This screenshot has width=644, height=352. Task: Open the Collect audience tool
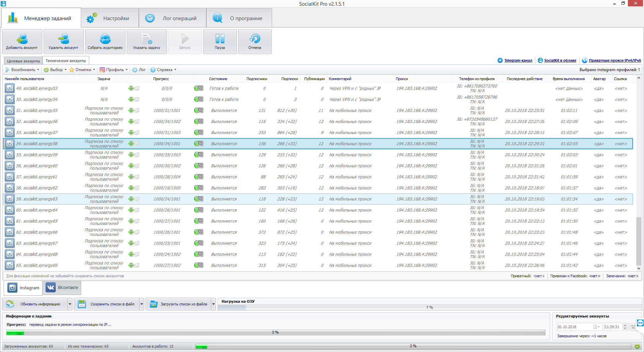105,42
